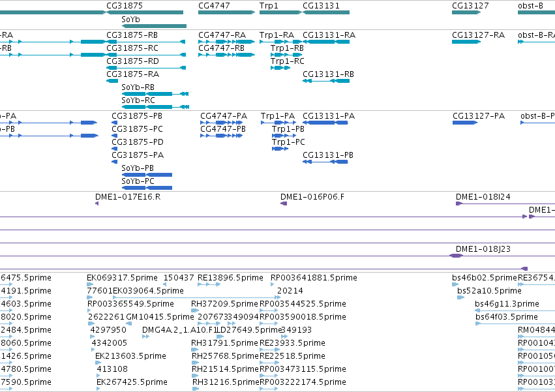The height and width of the screenshot is (392, 555).
Task: Select the Trp1 gene feature
Action: [280, 12]
